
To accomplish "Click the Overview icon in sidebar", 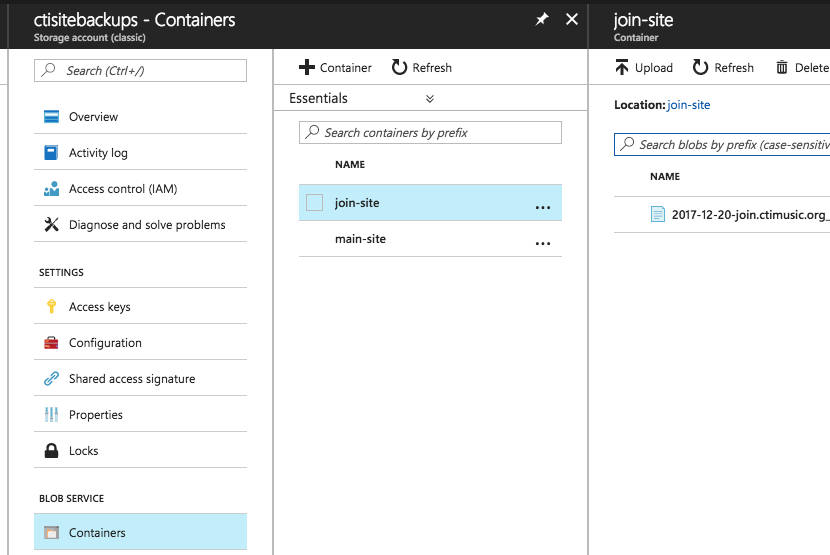I will coord(51,117).
